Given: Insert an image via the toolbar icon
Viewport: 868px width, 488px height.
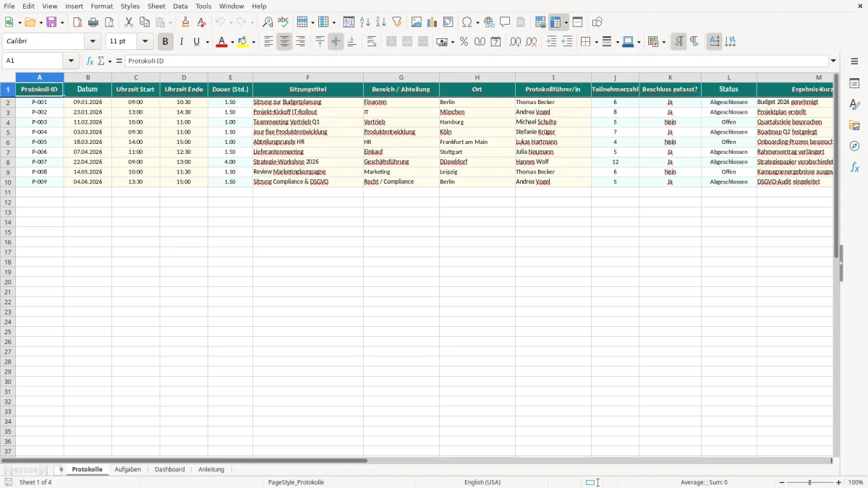Looking at the screenshot, I should 417,22.
